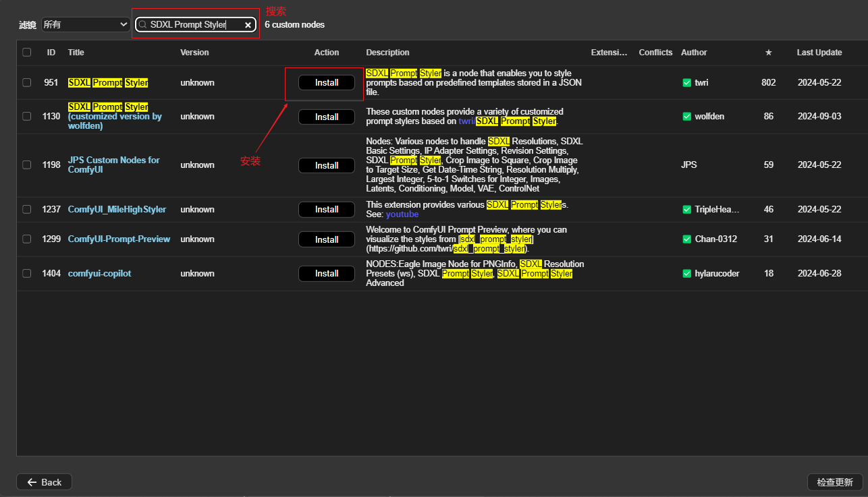Open the SDXL Prompt Styler title link
Viewport: 868px width, 497px height.
coord(108,82)
